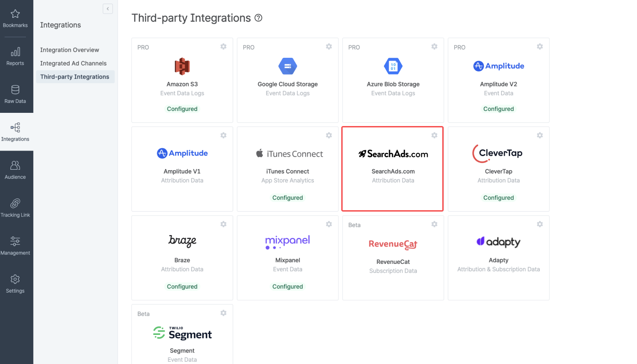
Task: Click the Azure Blob Storage logo
Action: [393, 66]
